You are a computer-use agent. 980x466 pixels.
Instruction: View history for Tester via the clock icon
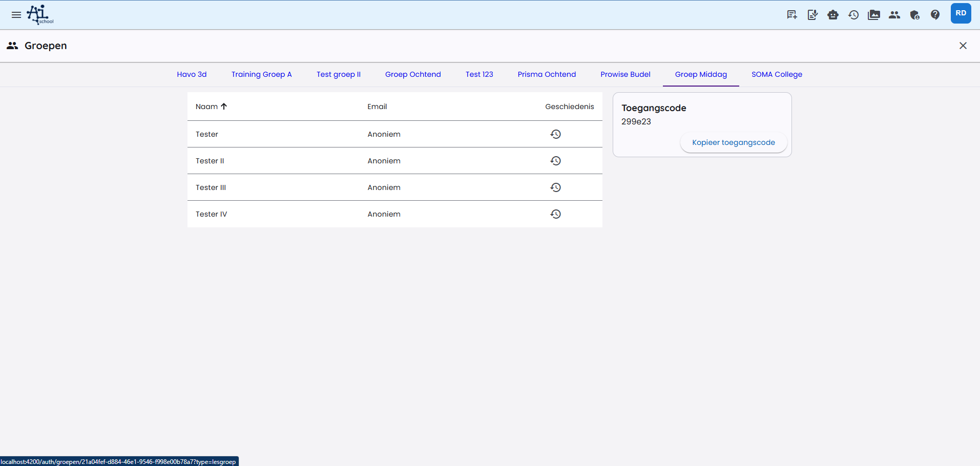(556, 134)
